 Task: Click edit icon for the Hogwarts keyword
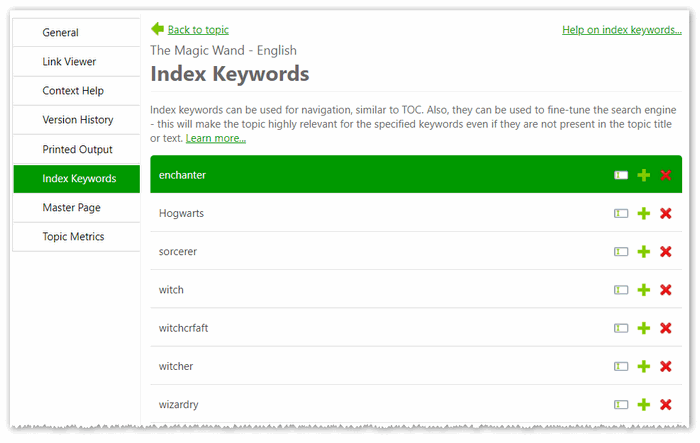621,213
